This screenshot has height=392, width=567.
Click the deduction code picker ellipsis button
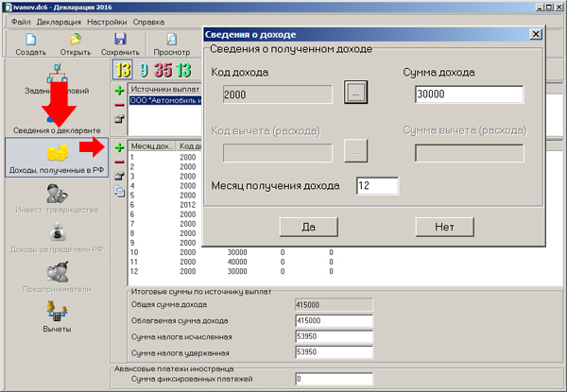click(x=356, y=150)
